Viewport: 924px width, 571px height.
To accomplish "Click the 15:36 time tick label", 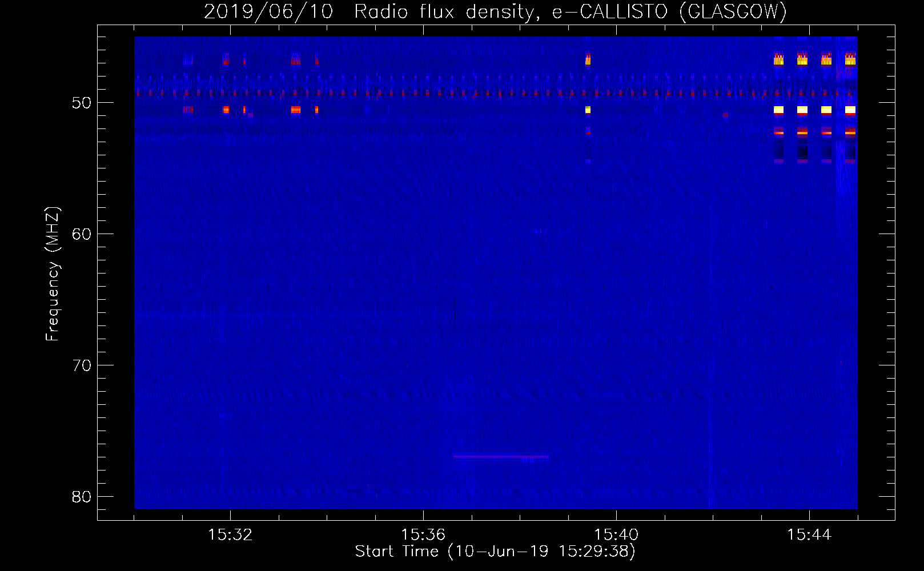I will (x=423, y=535).
